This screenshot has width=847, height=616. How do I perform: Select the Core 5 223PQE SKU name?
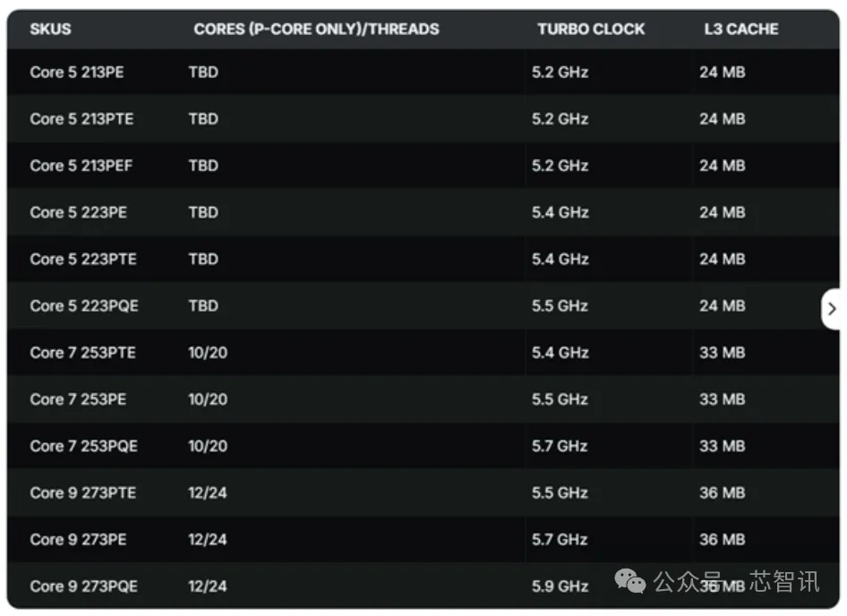(84, 305)
